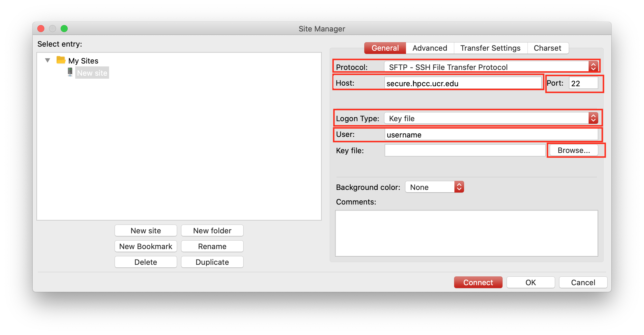
Task: Click the green zoom window button
Action: click(x=64, y=29)
